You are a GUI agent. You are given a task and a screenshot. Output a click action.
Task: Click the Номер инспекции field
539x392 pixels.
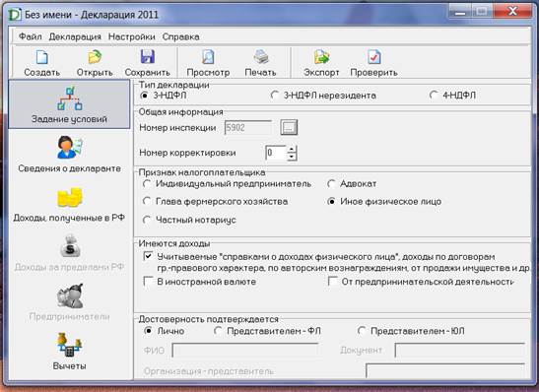pyautogui.click(x=248, y=128)
